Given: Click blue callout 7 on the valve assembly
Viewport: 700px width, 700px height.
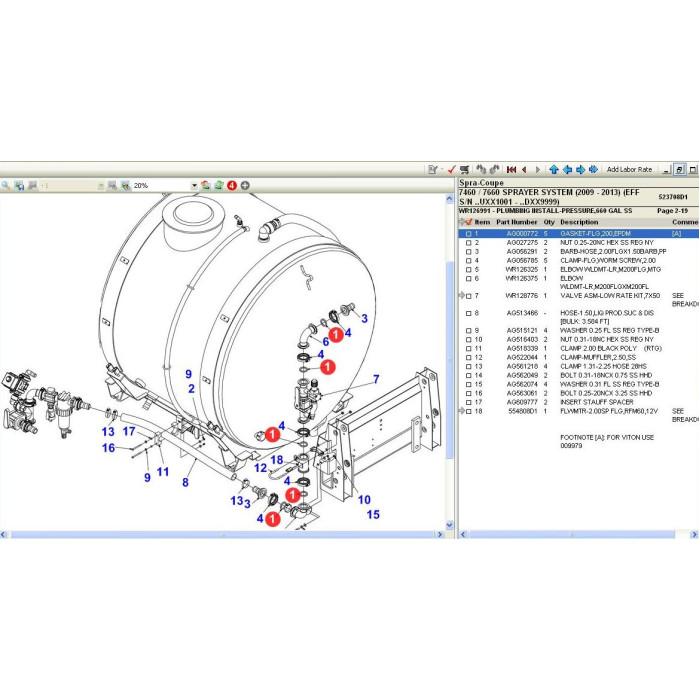Looking at the screenshot, I should point(376,379).
